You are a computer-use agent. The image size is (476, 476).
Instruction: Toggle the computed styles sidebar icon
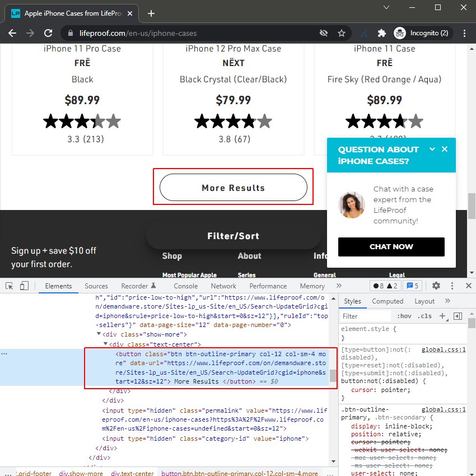[458, 316]
